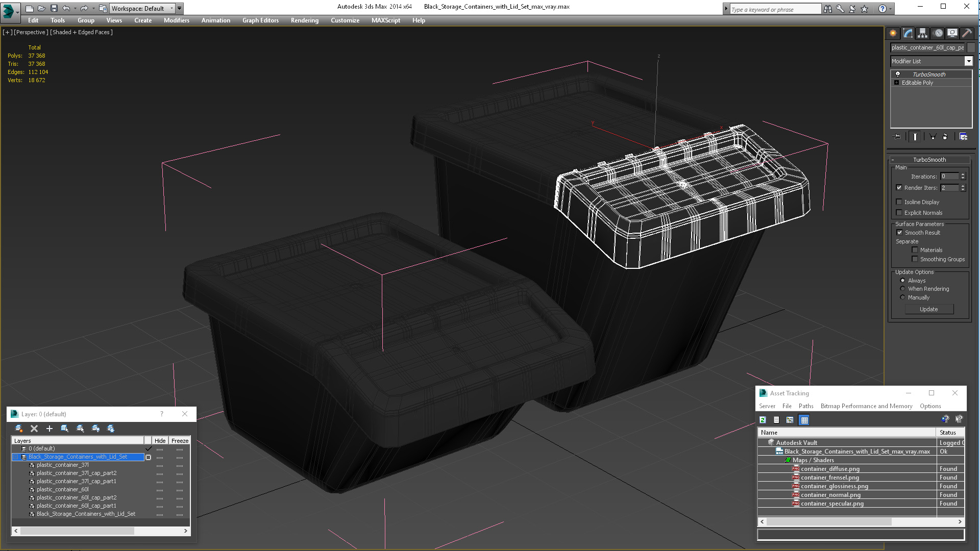Open the Hierarchy command panel tab
This screenshot has width=980, height=551.
click(922, 33)
